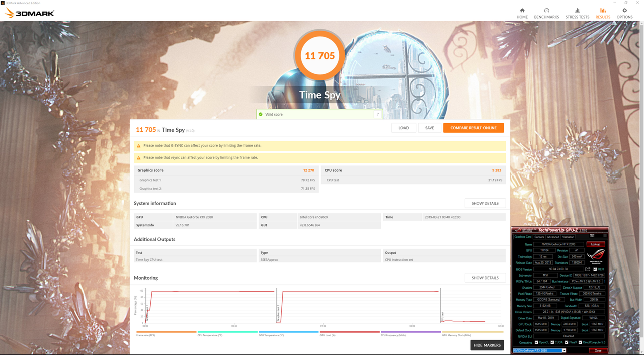Click the GPU name field in GPU-Z
Viewport: 644px width, 355px height.
point(559,244)
